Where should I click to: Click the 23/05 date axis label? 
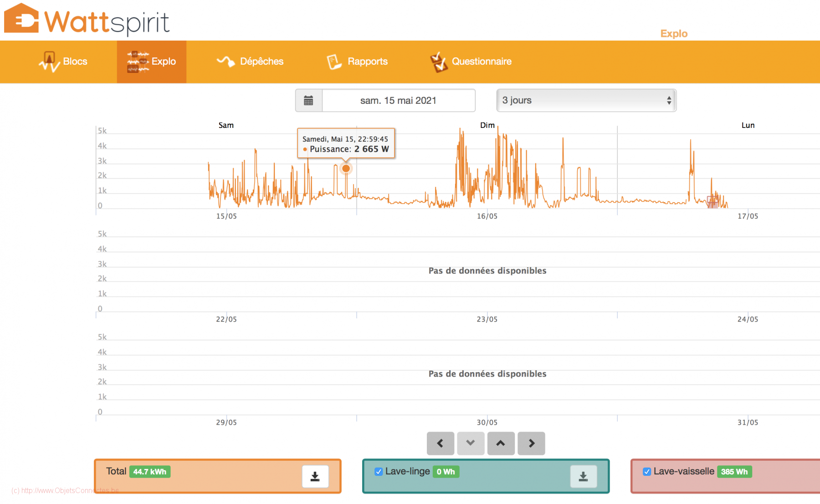487,320
